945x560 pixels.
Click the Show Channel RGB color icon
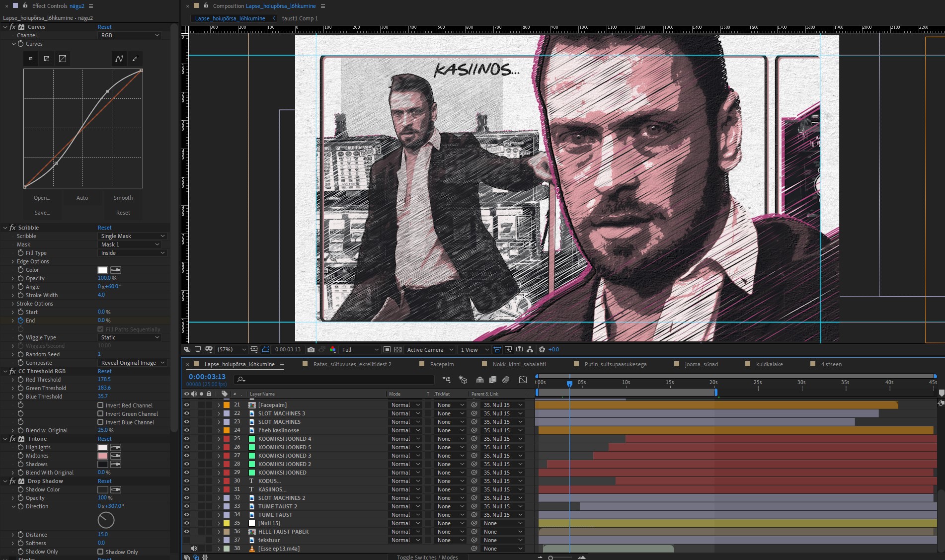(x=333, y=349)
